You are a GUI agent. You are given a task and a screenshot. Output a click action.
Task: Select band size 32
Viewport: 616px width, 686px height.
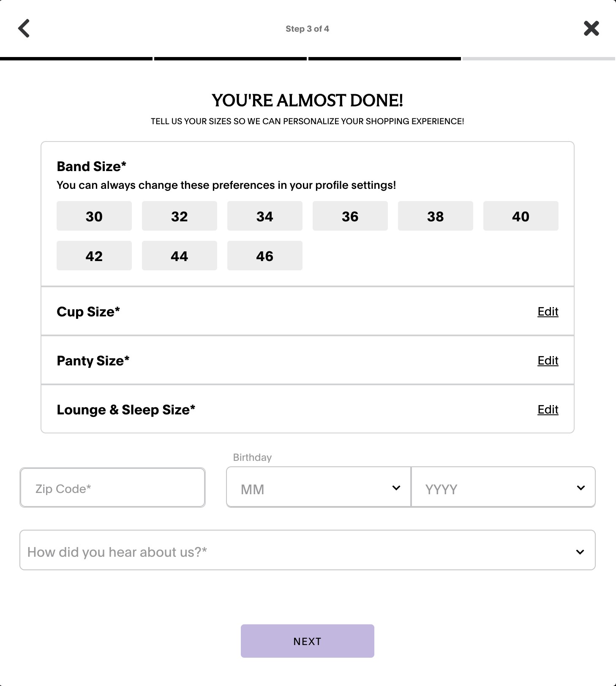click(x=179, y=216)
